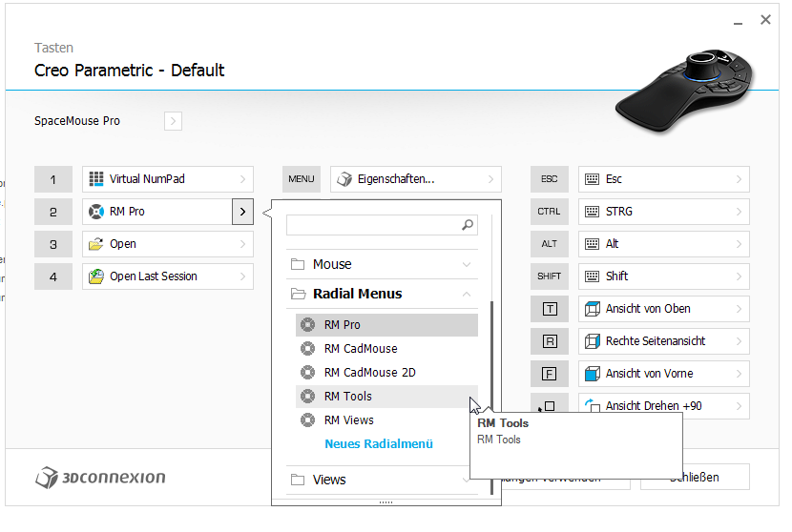
Task: Click the CTRL key button
Action: click(x=550, y=212)
